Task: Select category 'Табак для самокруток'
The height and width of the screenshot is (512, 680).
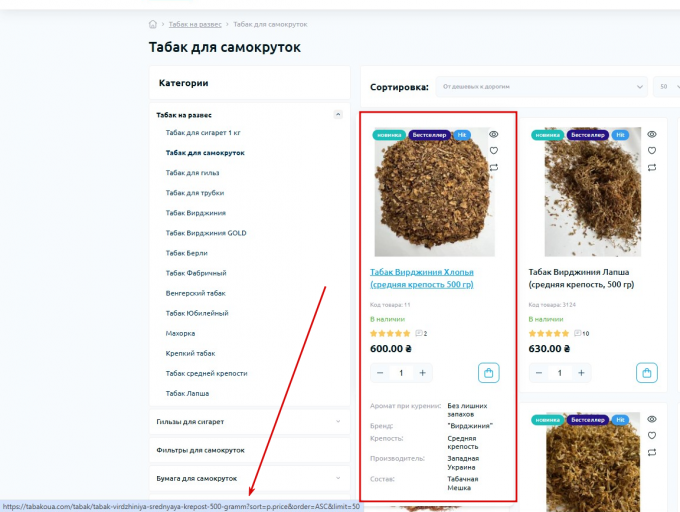Action: click(x=205, y=153)
